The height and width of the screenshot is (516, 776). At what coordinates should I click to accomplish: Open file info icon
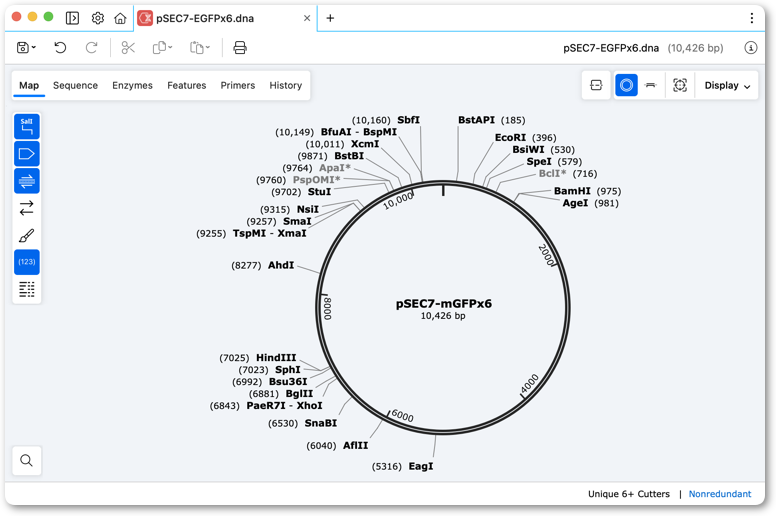[750, 48]
